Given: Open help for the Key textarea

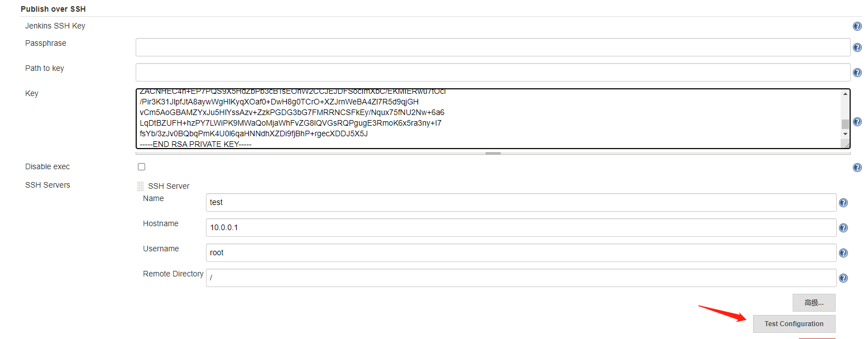Looking at the screenshot, I should click(x=857, y=122).
